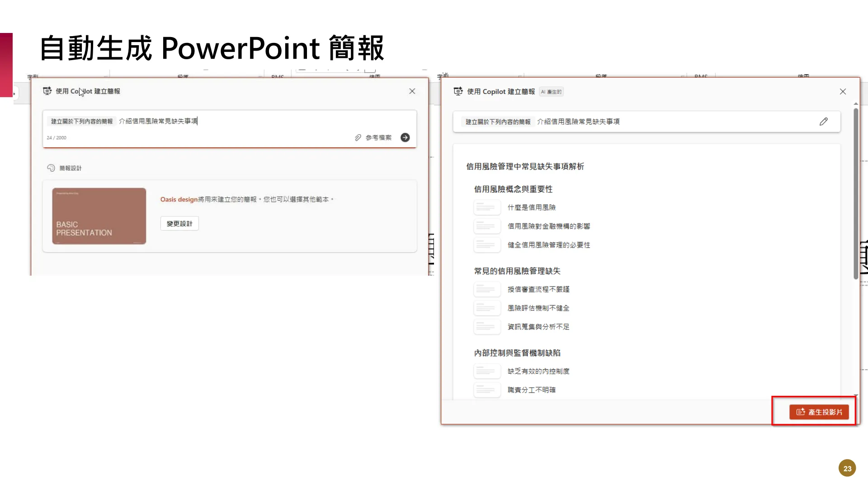Select slide 信用風險對金融機構的影響
Image resolution: width=868 pixels, height=488 pixels.
click(x=549, y=226)
